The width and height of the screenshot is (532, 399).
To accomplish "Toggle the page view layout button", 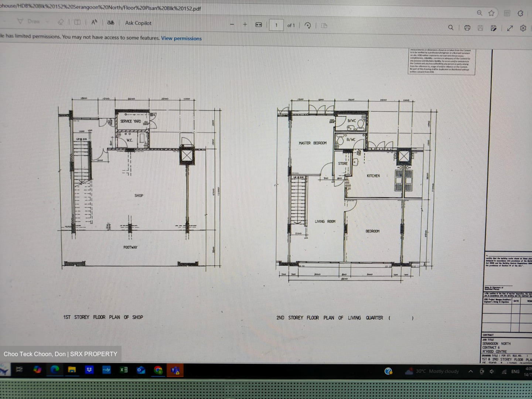I will [x=324, y=26].
